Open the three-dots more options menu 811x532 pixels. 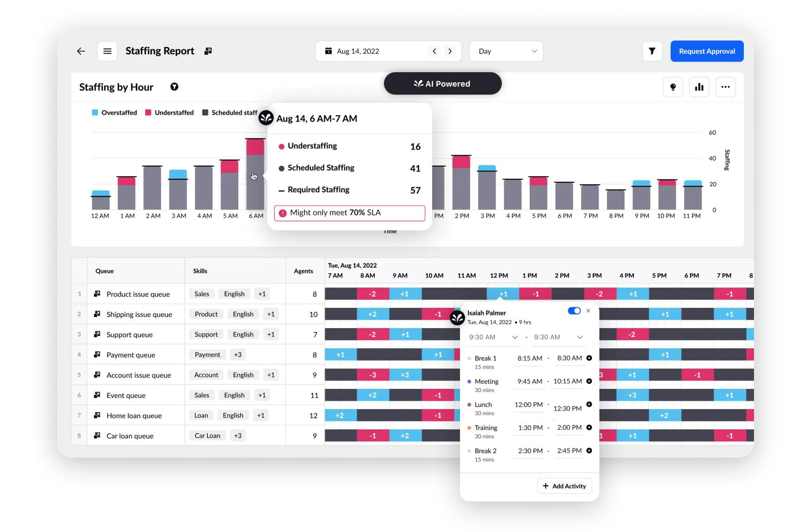[725, 87]
